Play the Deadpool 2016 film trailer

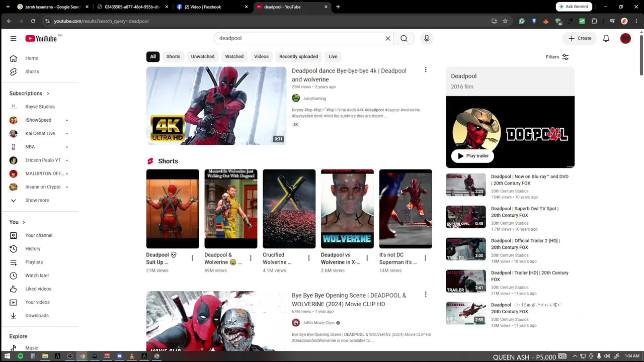tap(473, 156)
